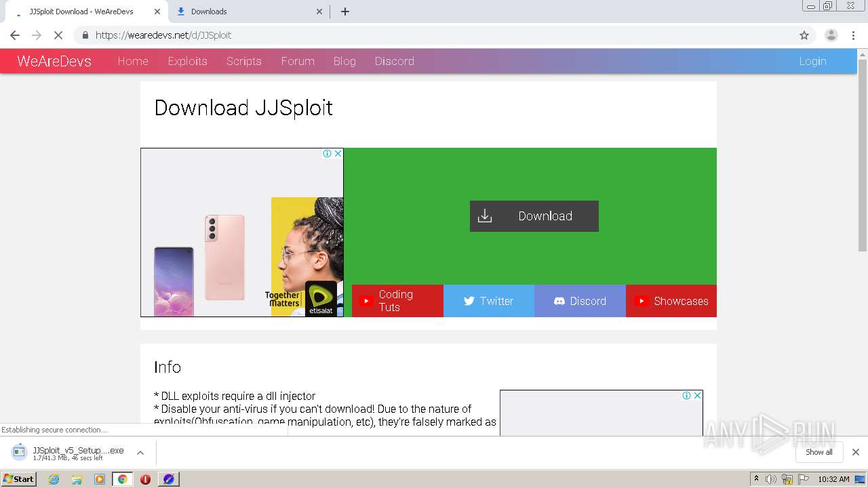868x488 pixels.
Task: Open the Coding Tuts YouTube button
Action: [x=397, y=301]
